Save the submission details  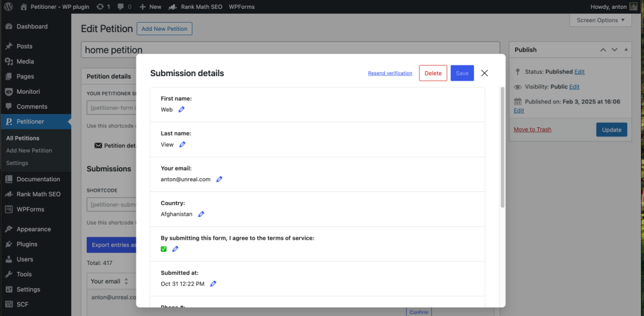(x=462, y=73)
